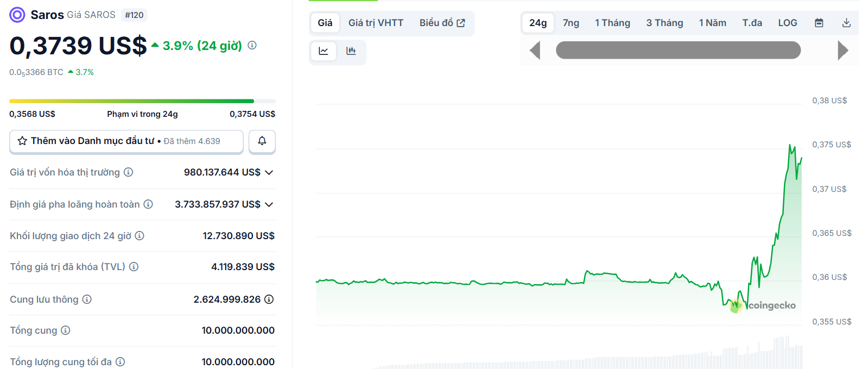868x369 pixels.
Task: Select the Giá trị VHTT tab
Action: [376, 23]
